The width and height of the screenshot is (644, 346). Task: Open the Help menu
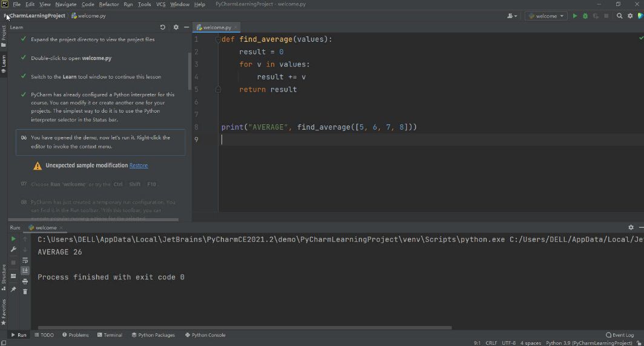click(x=200, y=4)
